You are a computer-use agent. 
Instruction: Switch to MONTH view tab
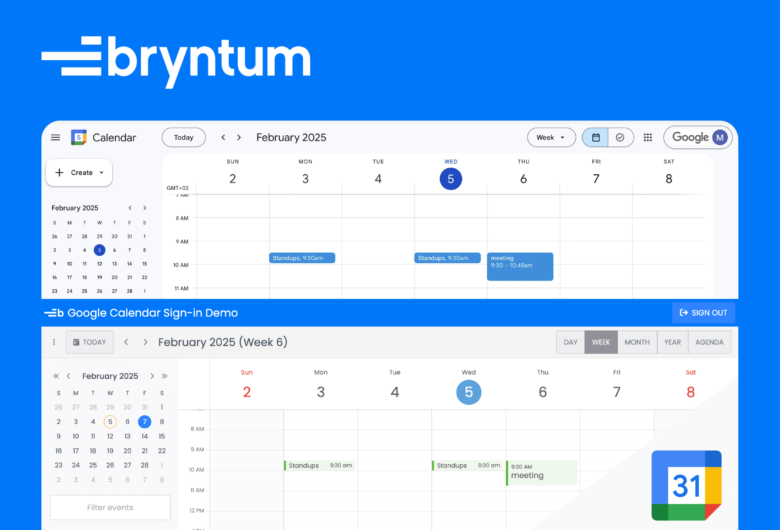(637, 342)
